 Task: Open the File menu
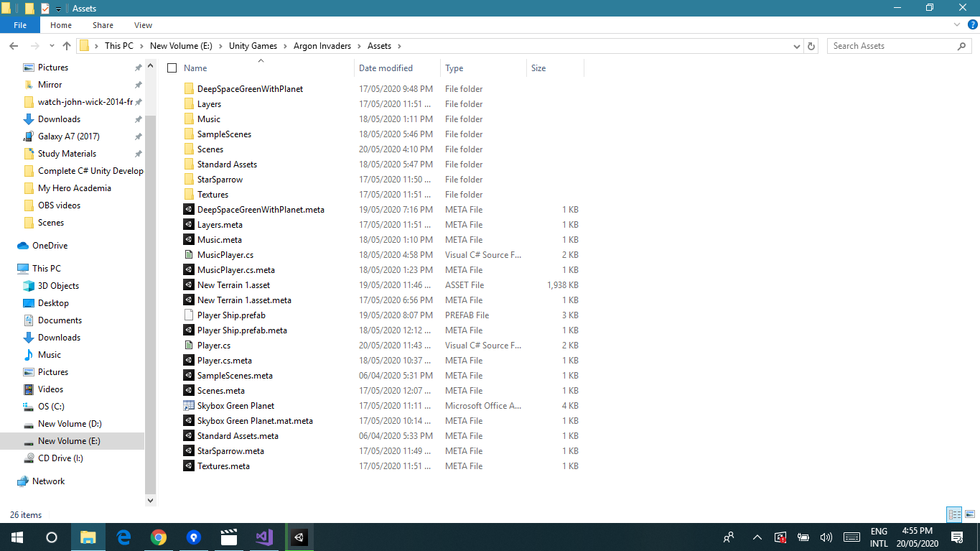(x=20, y=25)
